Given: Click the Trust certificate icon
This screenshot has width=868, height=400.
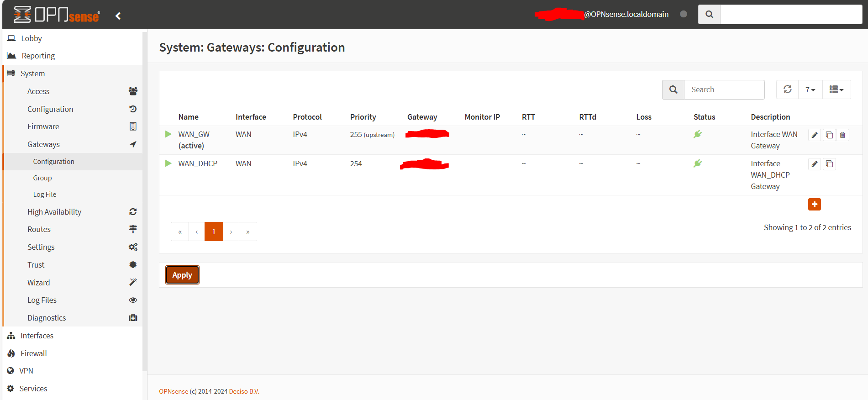Looking at the screenshot, I should tap(133, 265).
